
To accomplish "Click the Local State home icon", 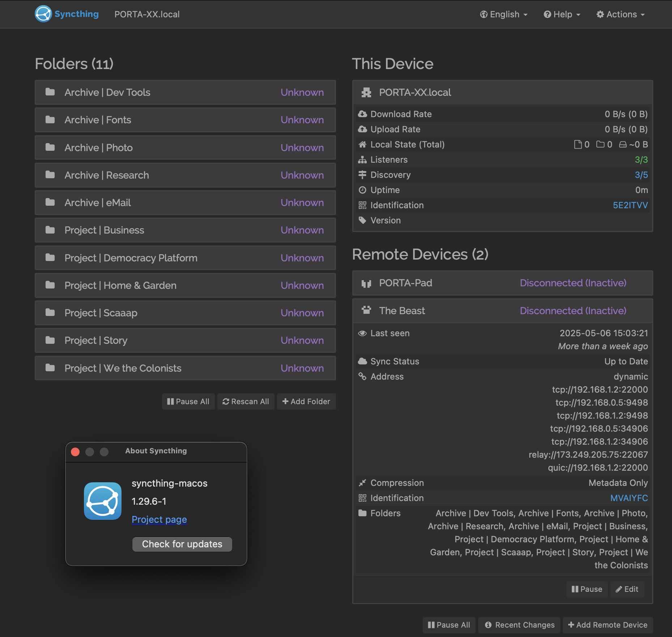I will click(x=362, y=145).
